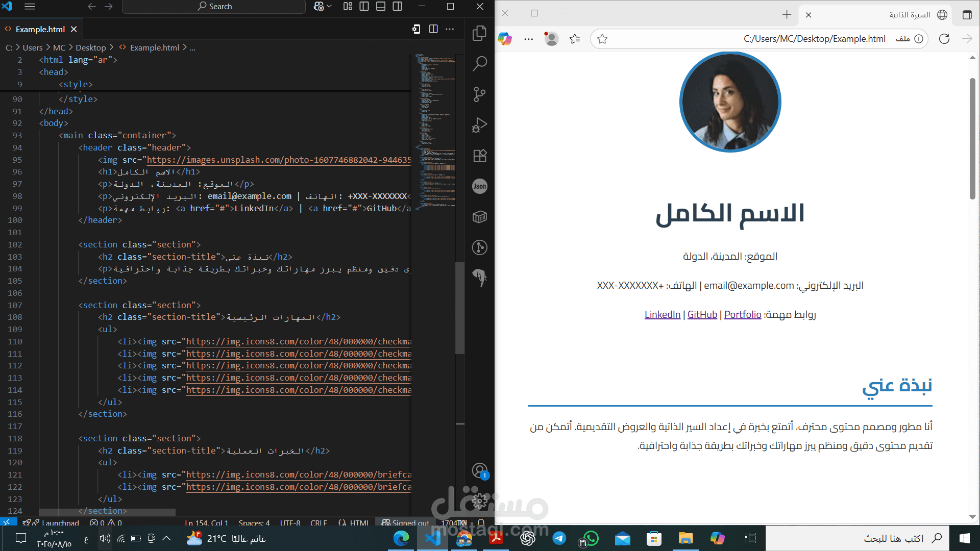The image size is (980, 551).
Task: Expand the Users breadcrumb dropdown
Action: tap(33, 47)
